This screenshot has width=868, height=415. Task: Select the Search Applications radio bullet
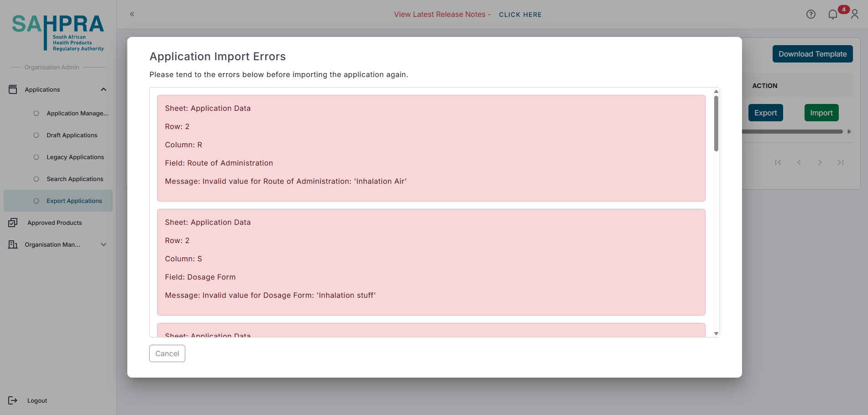click(37, 179)
